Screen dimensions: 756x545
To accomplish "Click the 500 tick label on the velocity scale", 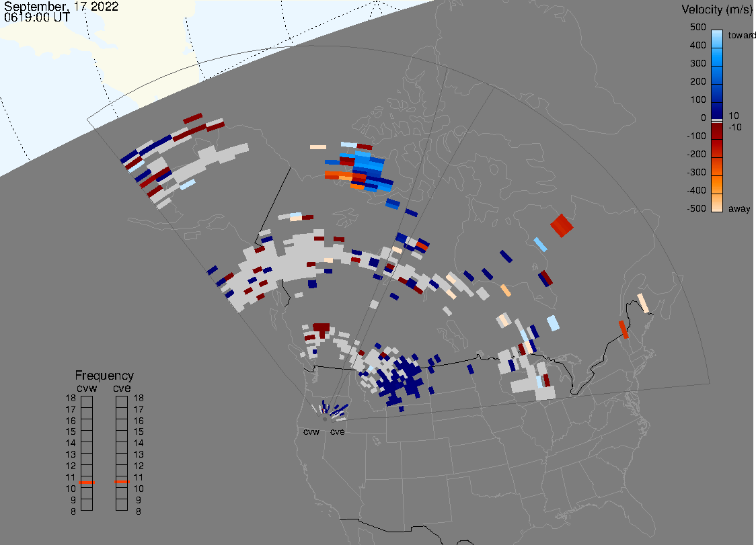I will pyautogui.click(x=697, y=27).
